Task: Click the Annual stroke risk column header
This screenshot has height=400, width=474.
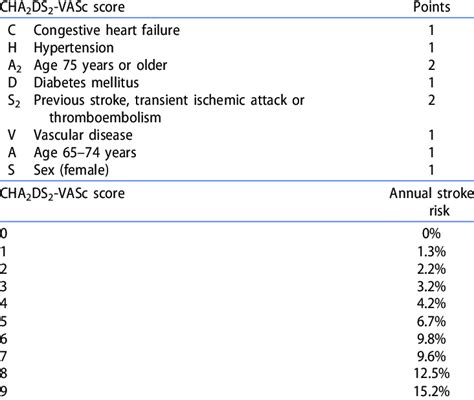Action: click(x=432, y=202)
